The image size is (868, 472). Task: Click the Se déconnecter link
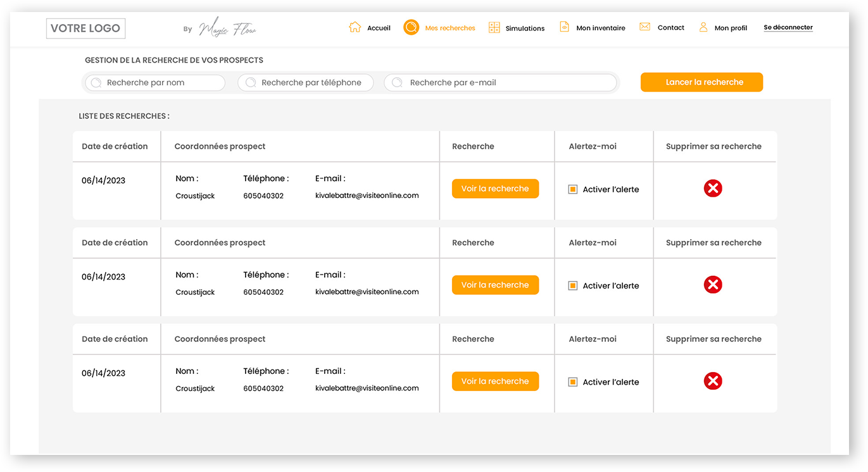click(788, 27)
